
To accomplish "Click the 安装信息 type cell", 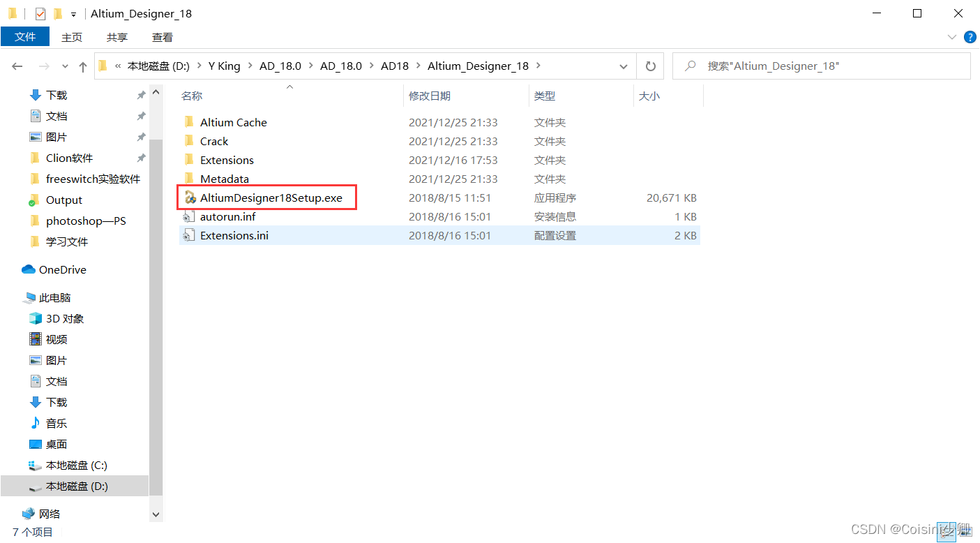I will click(555, 216).
